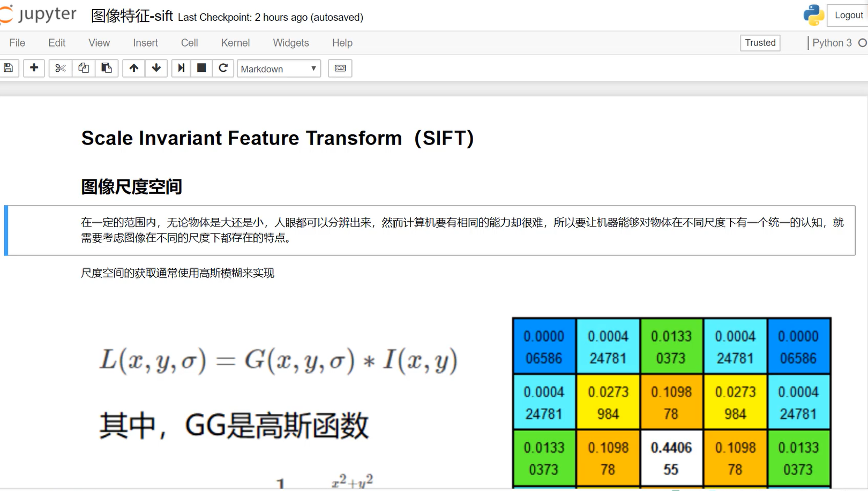Screen dimensions: 868x491
Task: Cut selected cells with scissors icon
Action: tap(60, 68)
